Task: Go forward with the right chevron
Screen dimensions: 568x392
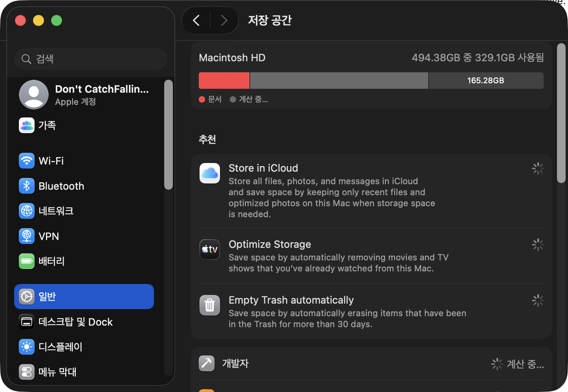Action: (x=224, y=20)
